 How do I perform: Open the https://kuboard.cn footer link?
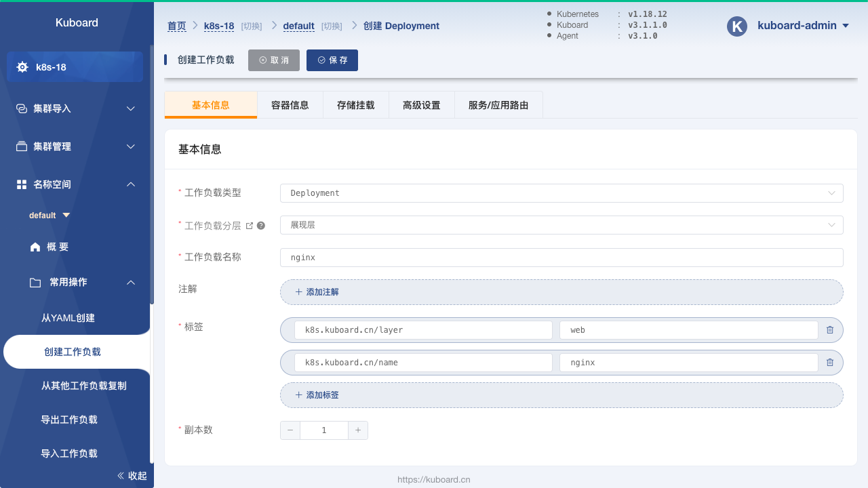point(434,479)
